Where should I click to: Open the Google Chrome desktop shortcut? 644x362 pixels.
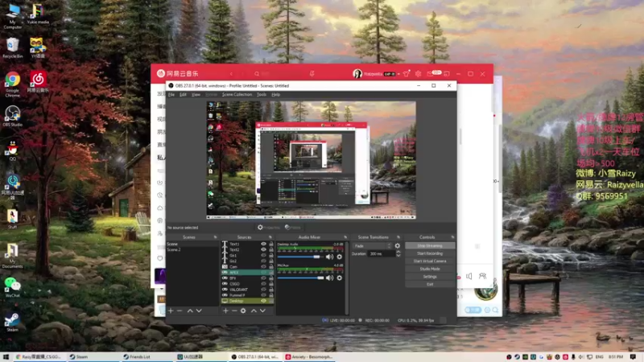click(x=12, y=84)
